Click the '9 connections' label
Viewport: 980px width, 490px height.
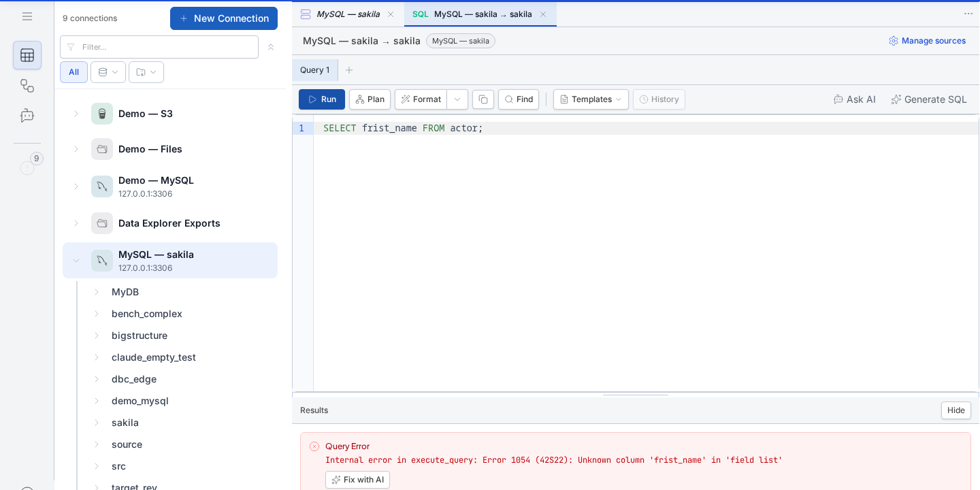(x=90, y=18)
